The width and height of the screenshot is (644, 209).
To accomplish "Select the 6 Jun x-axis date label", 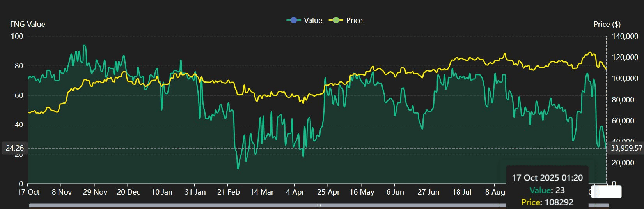I will point(395,192).
